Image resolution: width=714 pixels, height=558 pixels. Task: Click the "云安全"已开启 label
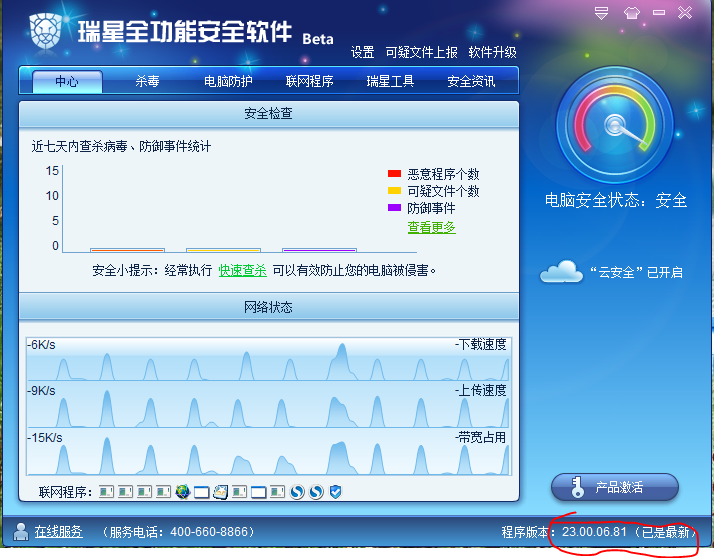(x=636, y=272)
